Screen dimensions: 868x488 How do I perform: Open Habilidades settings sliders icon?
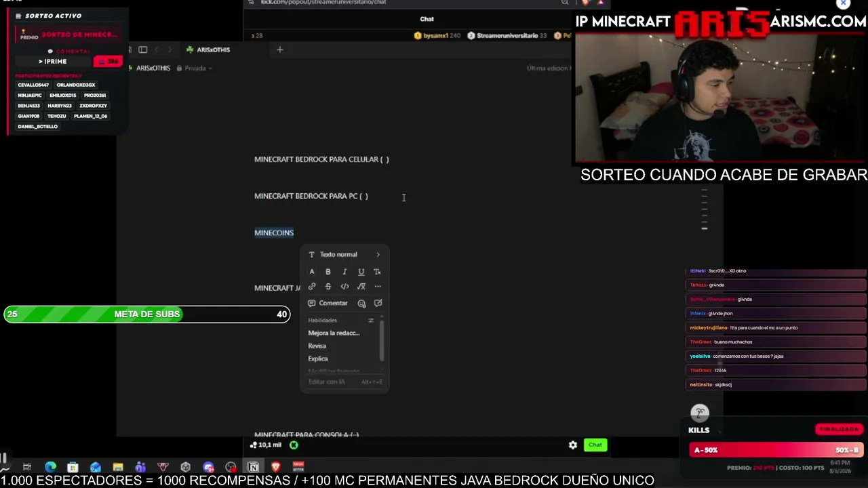tap(371, 321)
